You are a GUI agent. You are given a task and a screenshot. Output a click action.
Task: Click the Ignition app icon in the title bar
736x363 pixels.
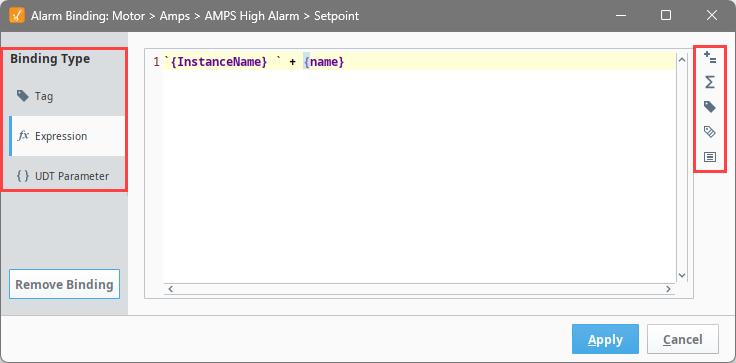pos(17,15)
